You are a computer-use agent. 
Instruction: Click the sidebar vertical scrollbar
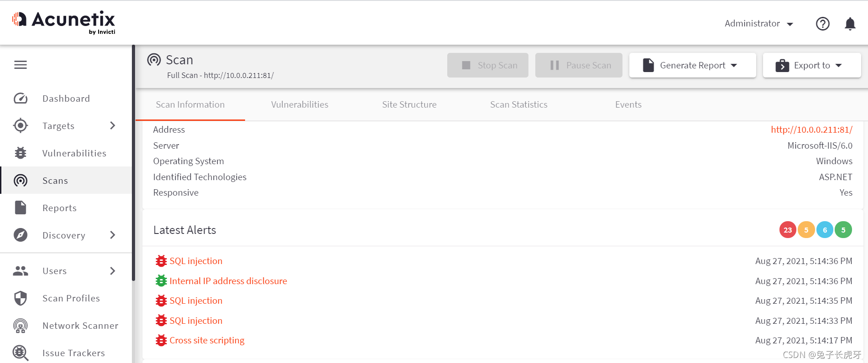coord(133,163)
